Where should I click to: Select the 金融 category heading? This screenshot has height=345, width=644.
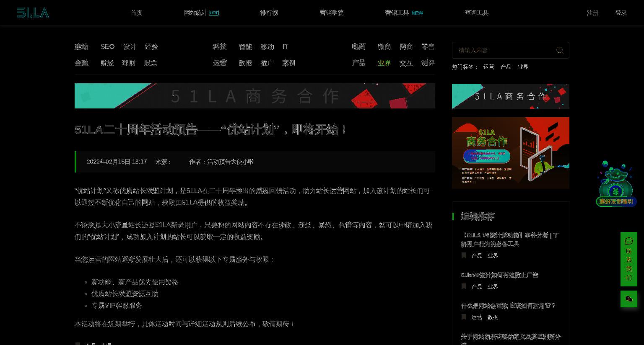(81, 63)
